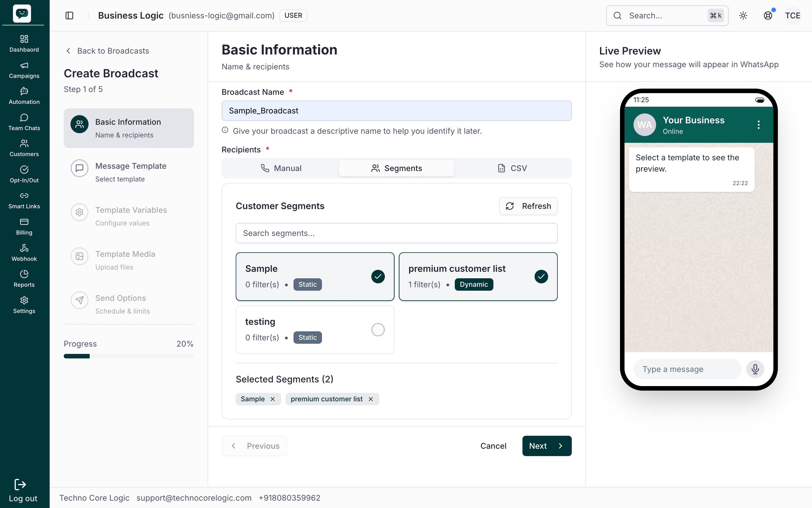Open the Dashboard sidebar icon
This screenshot has width=812, height=508.
tap(24, 39)
